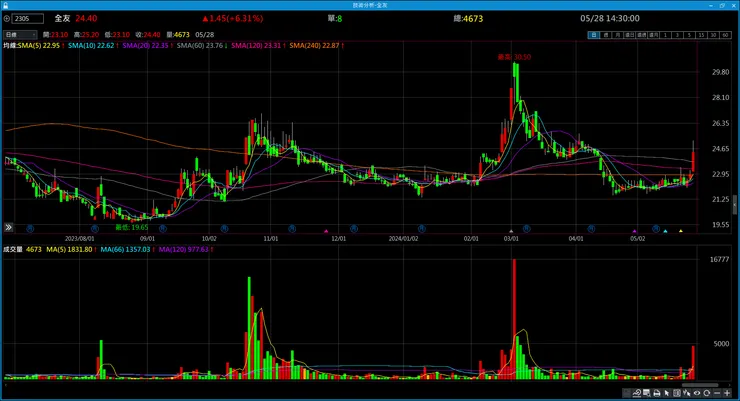
Task: Click the volume MA(120) 977.63 label
Action: pyautogui.click(x=186, y=249)
